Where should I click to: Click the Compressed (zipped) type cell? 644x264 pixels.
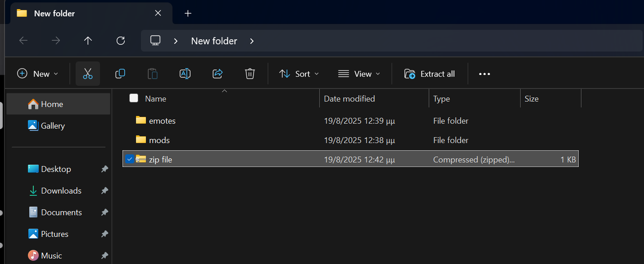(474, 159)
